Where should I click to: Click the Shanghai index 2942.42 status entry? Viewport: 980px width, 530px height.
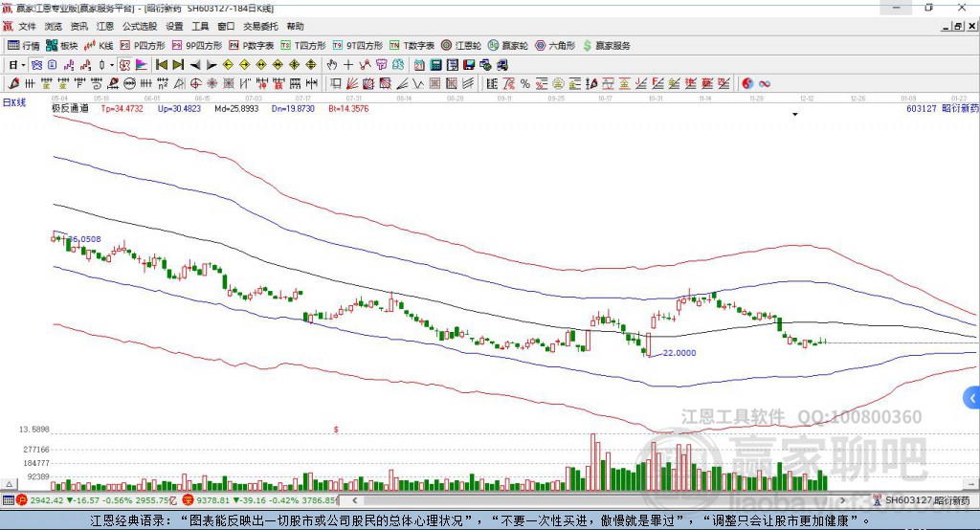95,500
